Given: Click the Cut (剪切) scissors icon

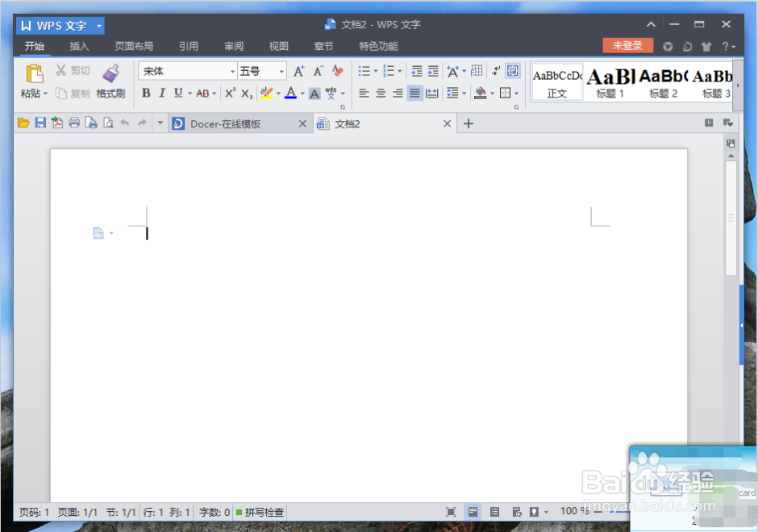Looking at the screenshot, I should (61, 71).
